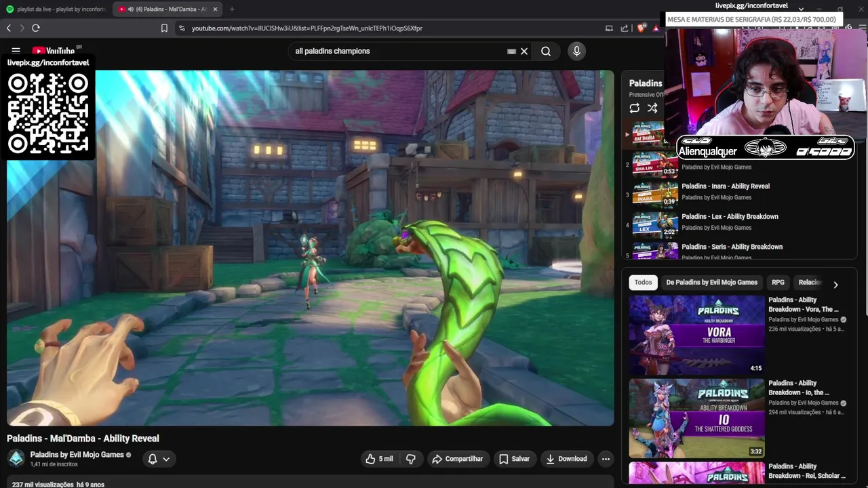Start voice search with the microphone
This screenshot has width=868, height=488.
(x=576, y=51)
